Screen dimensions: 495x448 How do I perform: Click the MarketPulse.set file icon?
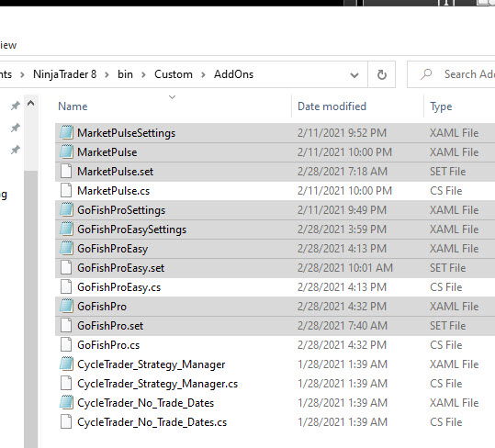tap(66, 171)
